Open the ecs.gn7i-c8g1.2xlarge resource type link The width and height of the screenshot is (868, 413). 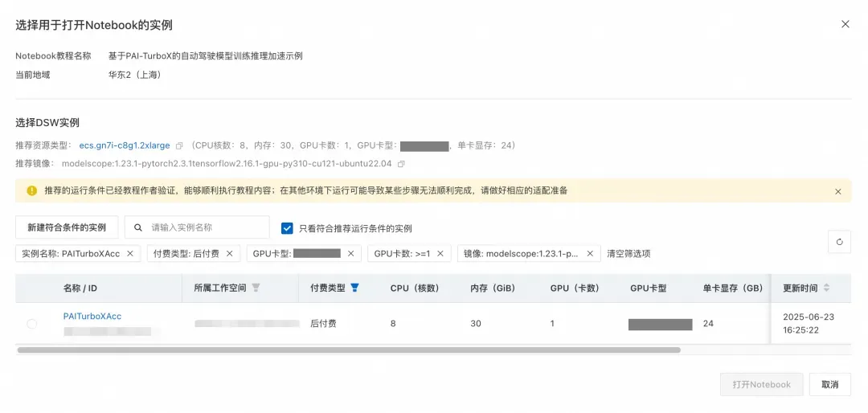click(125, 145)
